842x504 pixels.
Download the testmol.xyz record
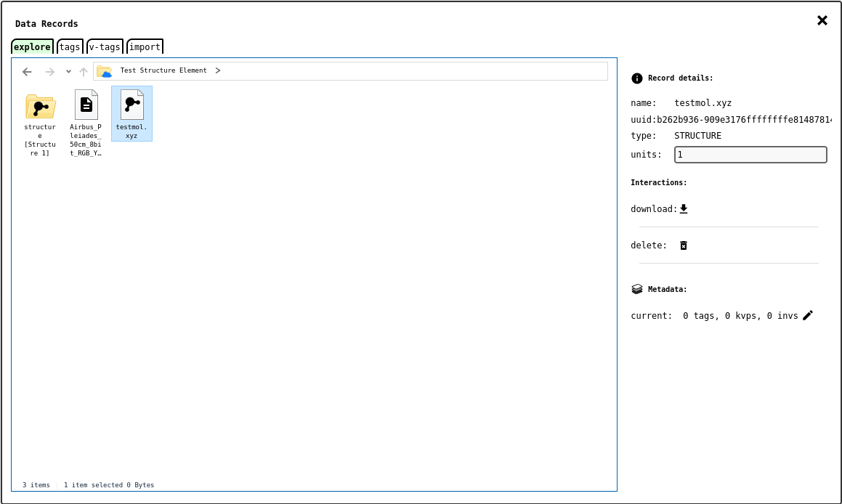[x=683, y=209]
